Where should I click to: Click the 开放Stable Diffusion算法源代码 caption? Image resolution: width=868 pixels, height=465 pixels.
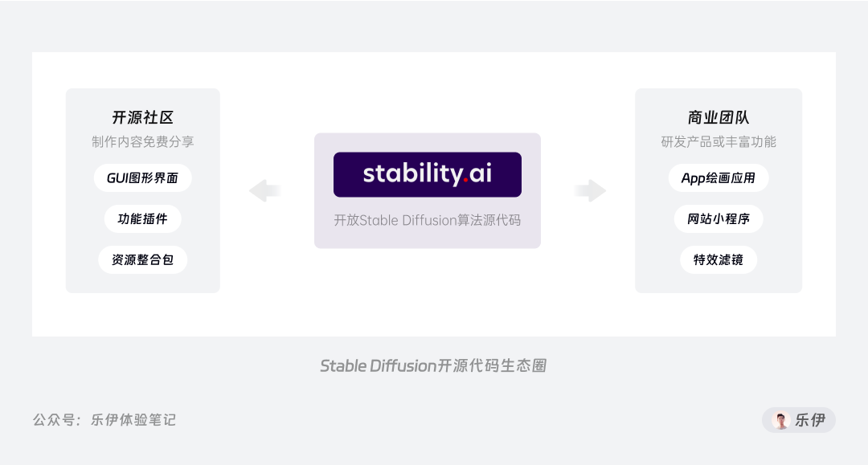point(428,221)
